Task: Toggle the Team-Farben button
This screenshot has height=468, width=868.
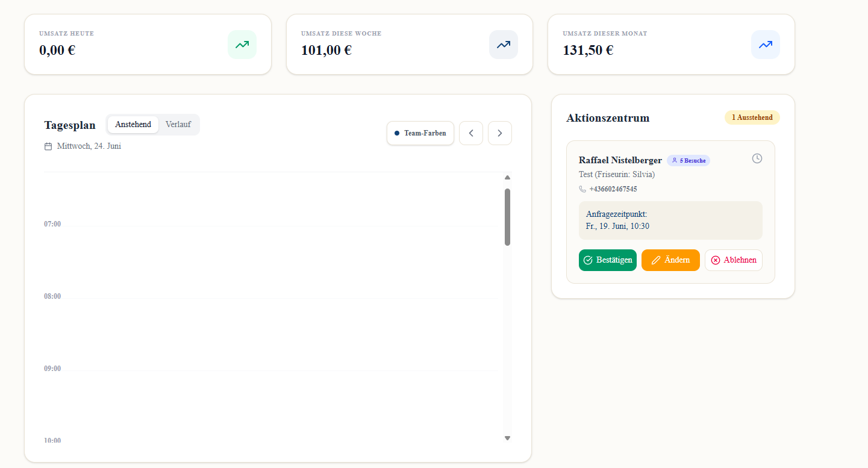Action: tap(420, 133)
